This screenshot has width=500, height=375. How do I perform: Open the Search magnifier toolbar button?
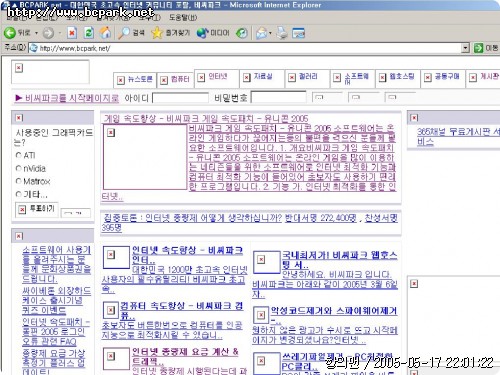click(124, 33)
